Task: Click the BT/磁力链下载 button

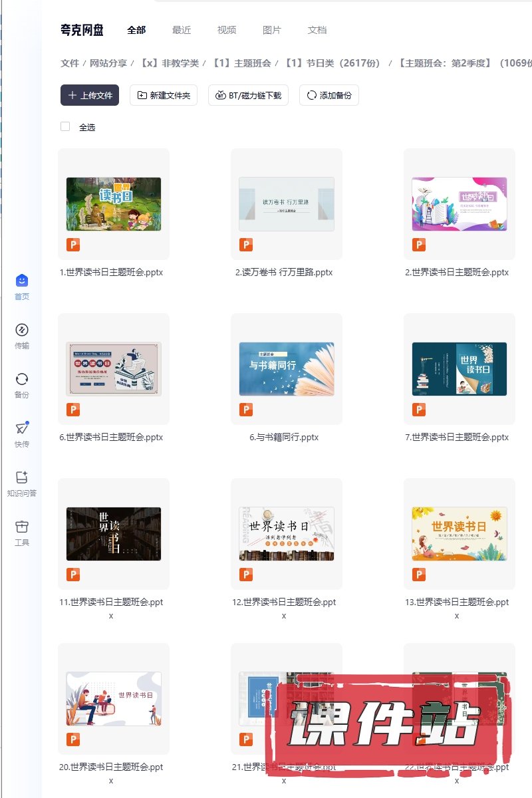Action: (x=248, y=95)
